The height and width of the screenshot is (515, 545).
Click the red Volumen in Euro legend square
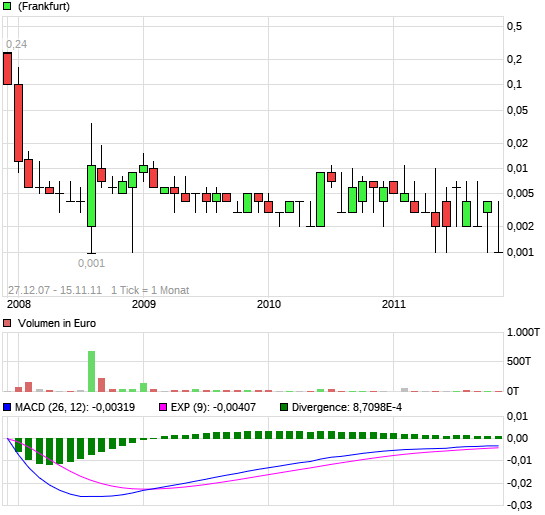click(7, 323)
